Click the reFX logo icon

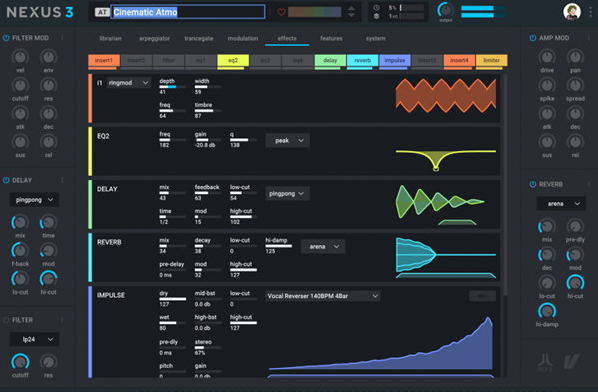545,362
